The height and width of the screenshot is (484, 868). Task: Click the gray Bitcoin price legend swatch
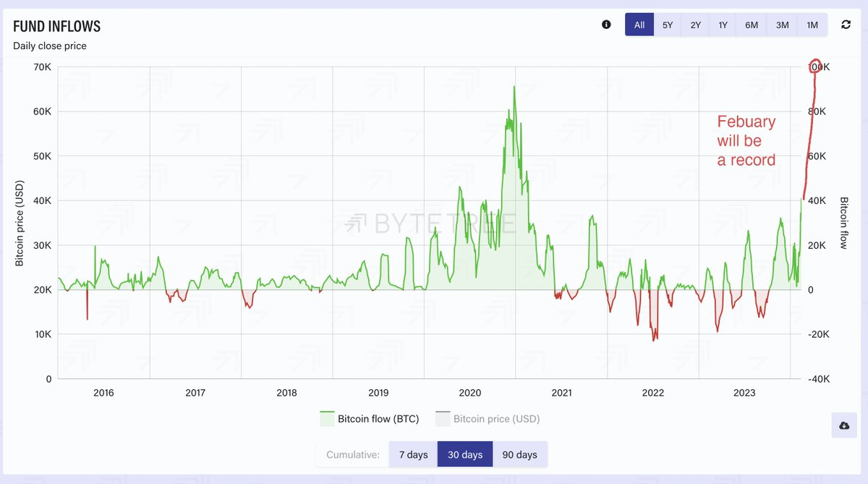(443, 419)
